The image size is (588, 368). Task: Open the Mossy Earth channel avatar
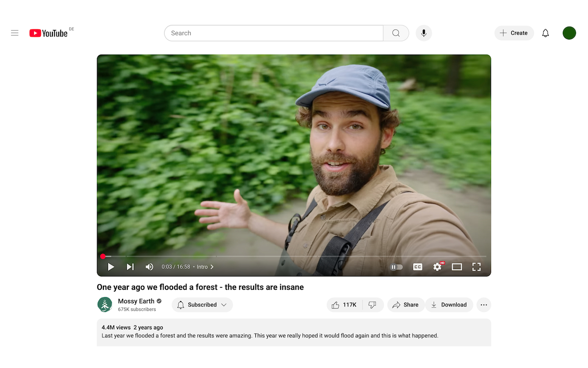105,305
